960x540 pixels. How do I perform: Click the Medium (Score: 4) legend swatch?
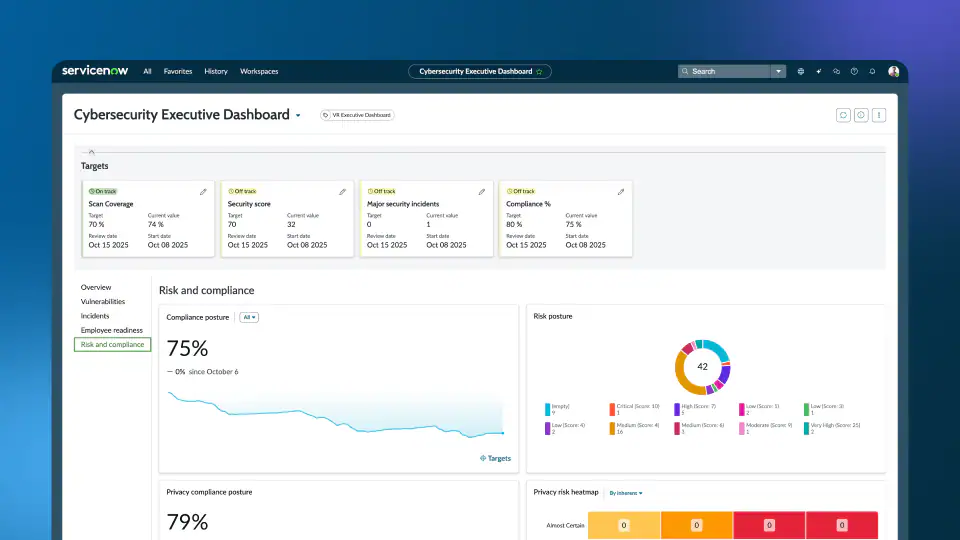tap(612, 429)
